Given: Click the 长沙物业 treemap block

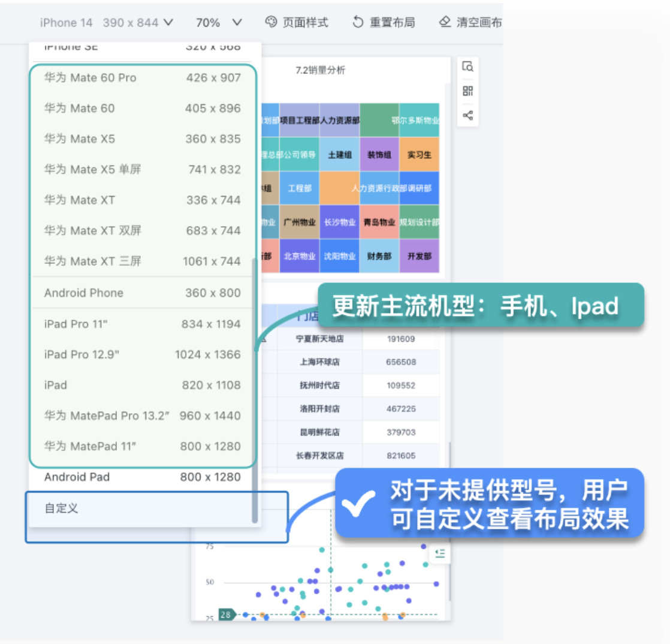Looking at the screenshot, I should point(340,222).
